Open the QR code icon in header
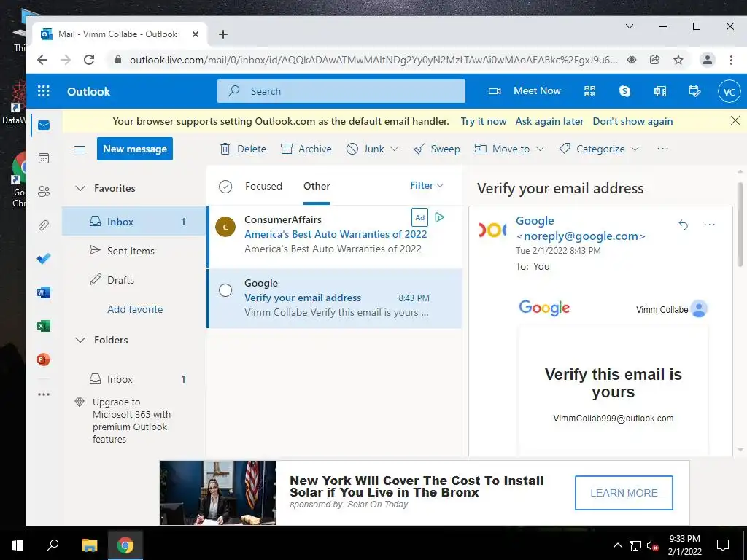Viewport: 747px width, 560px height. click(589, 91)
